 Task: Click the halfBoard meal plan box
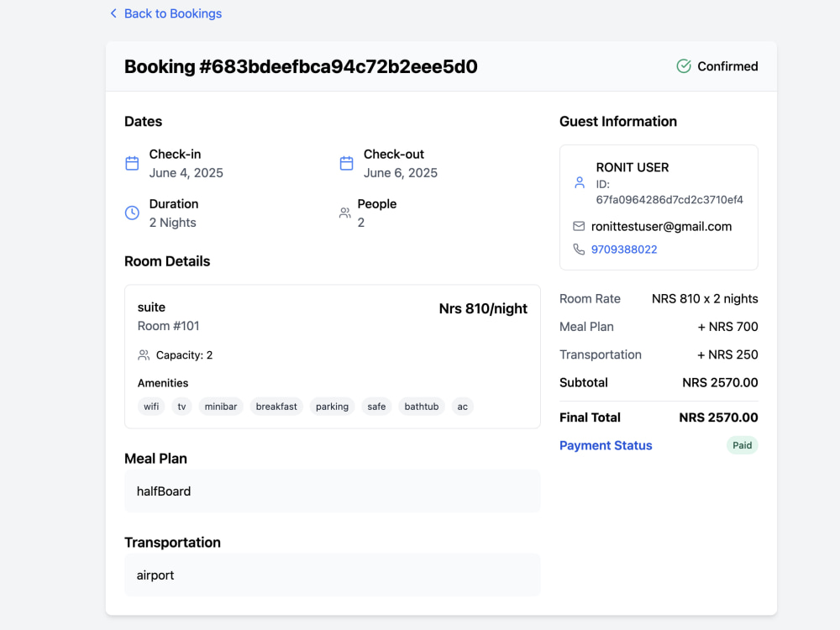tap(332, 491)
